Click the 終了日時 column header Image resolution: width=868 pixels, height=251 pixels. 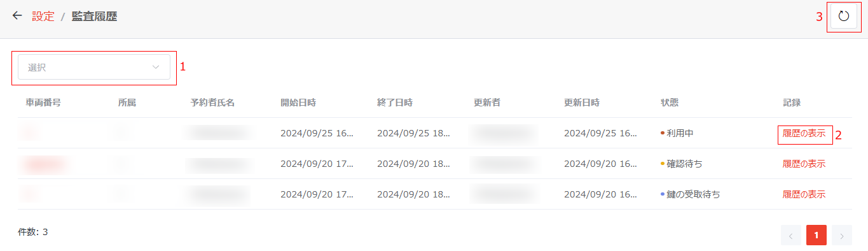pos(395,103)
